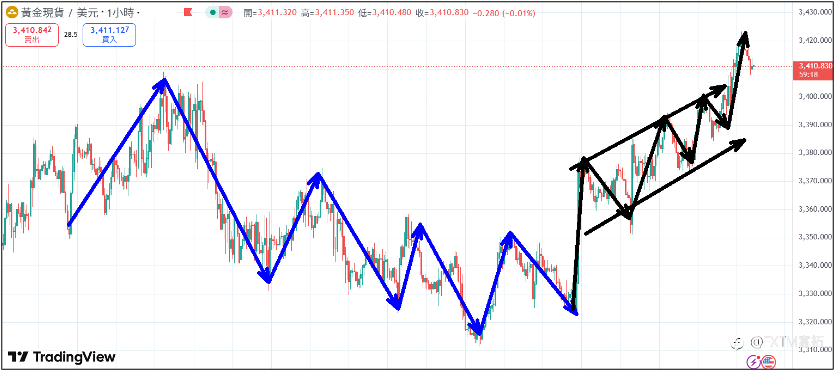Click the gold symbol logo icon
This screenshot has width=834, height=370.
coord(12,12)
